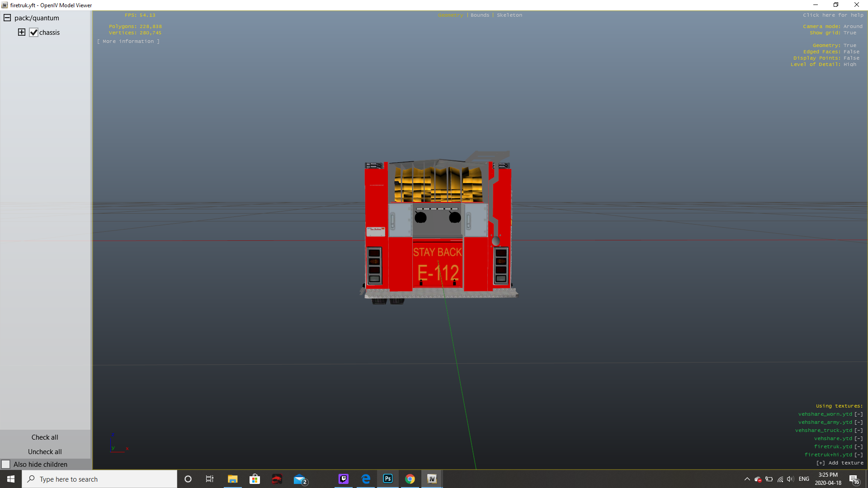Uncheck the chassis visibility checkbox
868x488 pixels.
33,33
